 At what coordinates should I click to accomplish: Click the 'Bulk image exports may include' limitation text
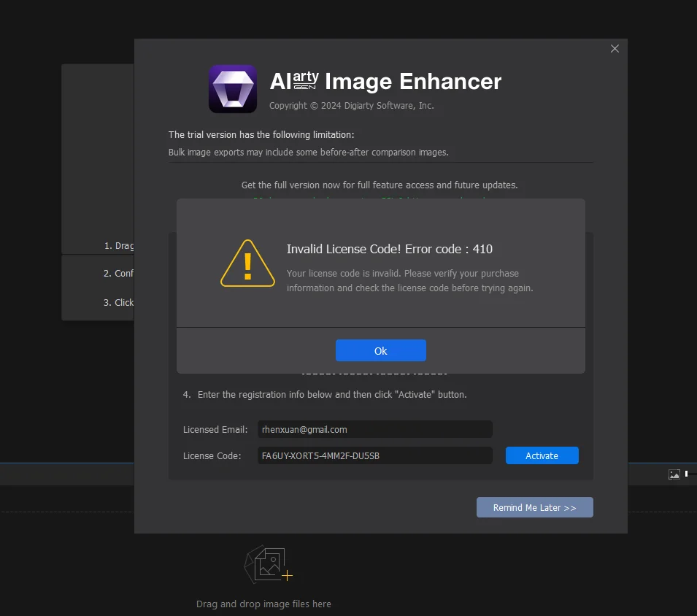(x=309, y=152)
